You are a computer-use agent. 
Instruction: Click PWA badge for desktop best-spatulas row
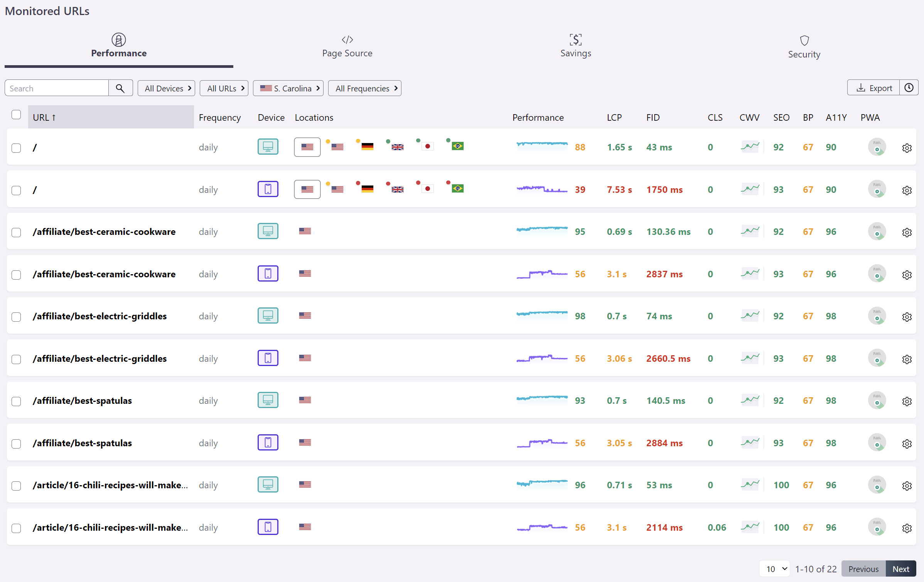[x=877, y=400]
